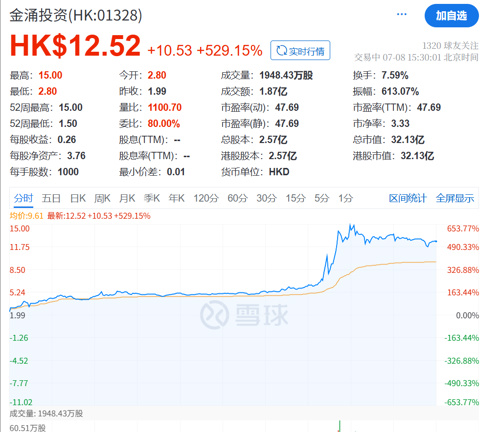Click the 成交额 value 1.87亿
The width and height of the screenshot is (500, 432).
tap(273, 91)
